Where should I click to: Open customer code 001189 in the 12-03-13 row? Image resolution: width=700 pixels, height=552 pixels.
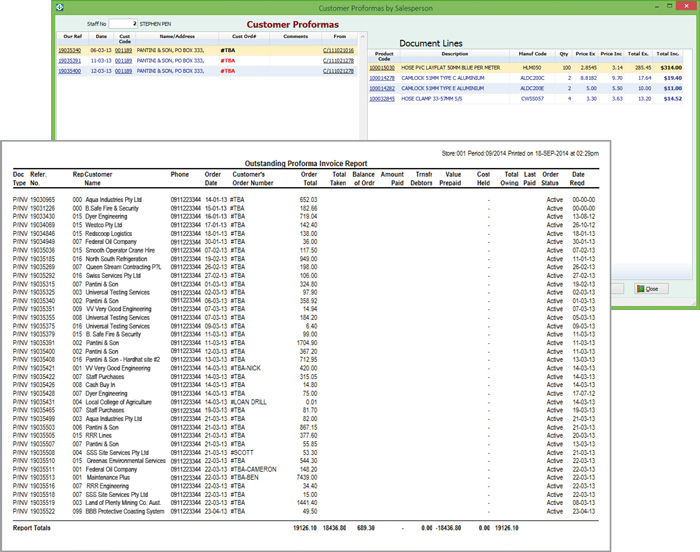tap(123, 71)
